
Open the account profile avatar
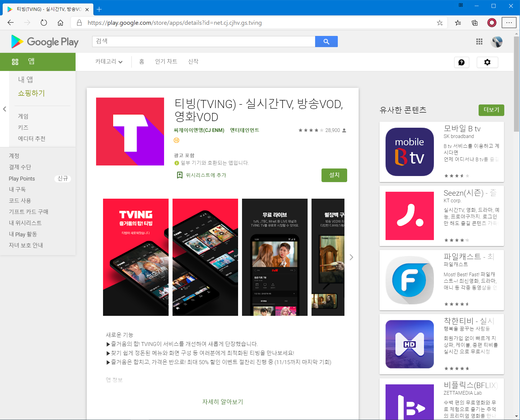[x=497, y=42]
